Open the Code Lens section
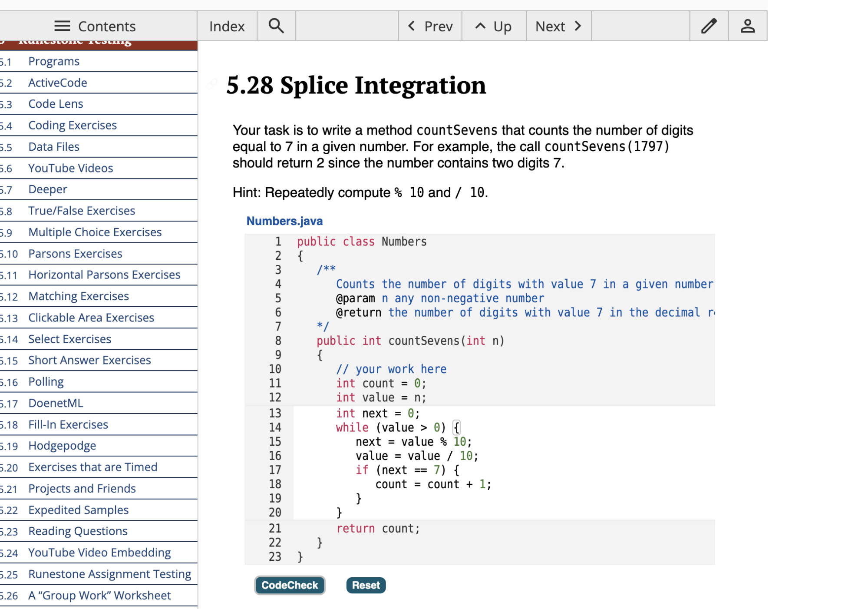 click(x=56, y=104)
